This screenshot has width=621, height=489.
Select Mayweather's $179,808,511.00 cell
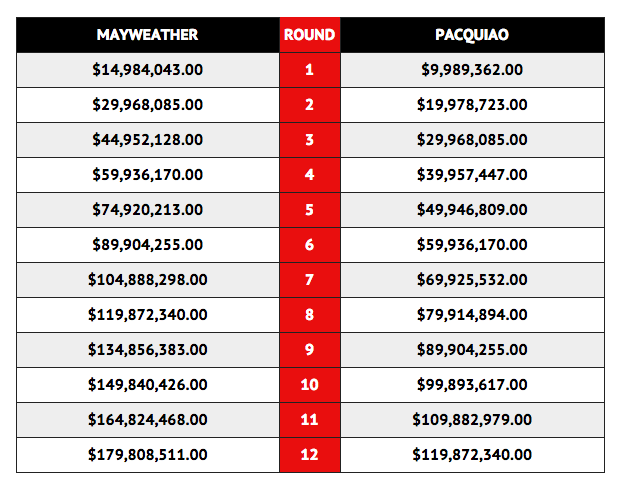[x=148, y=455]
